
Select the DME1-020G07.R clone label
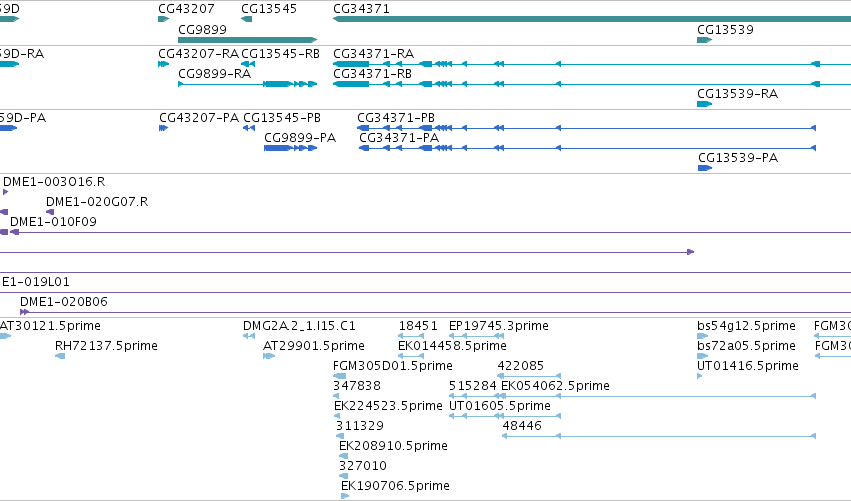tap(97, 202)
